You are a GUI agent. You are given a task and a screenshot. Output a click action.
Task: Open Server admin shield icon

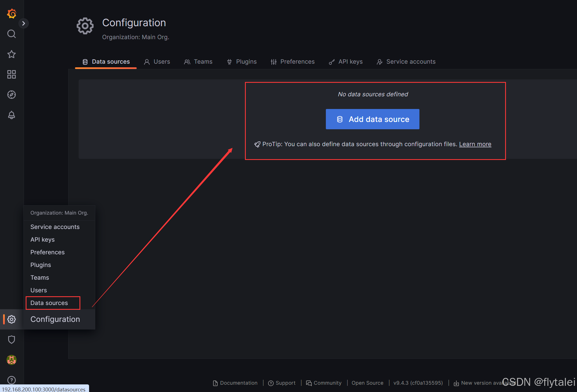tap(12, 340)
